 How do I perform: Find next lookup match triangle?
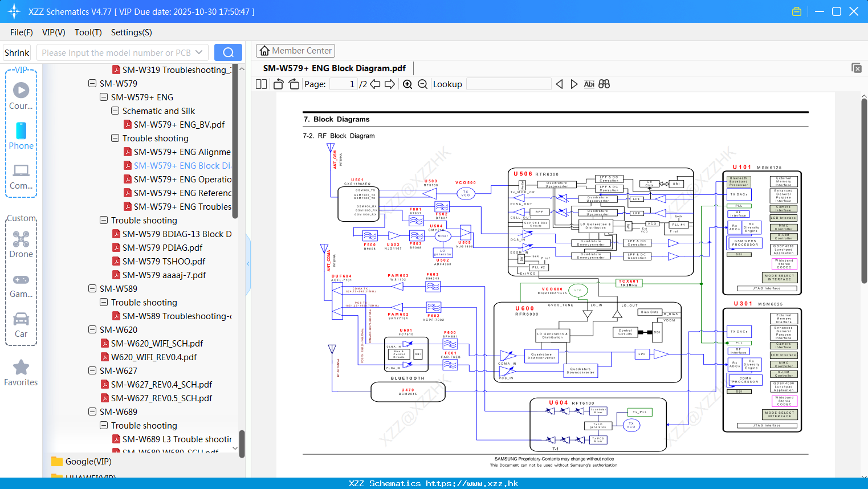(x=574, y=84)
